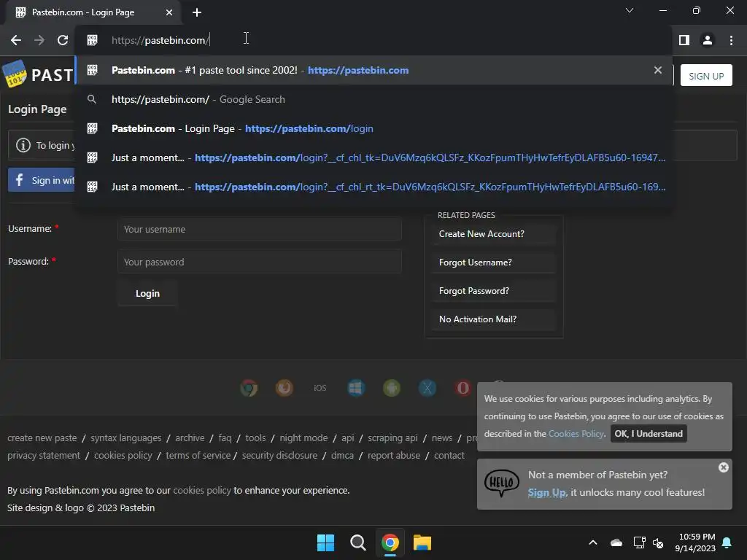Open the 'scraping api' footer link

[x=392, y=437]
